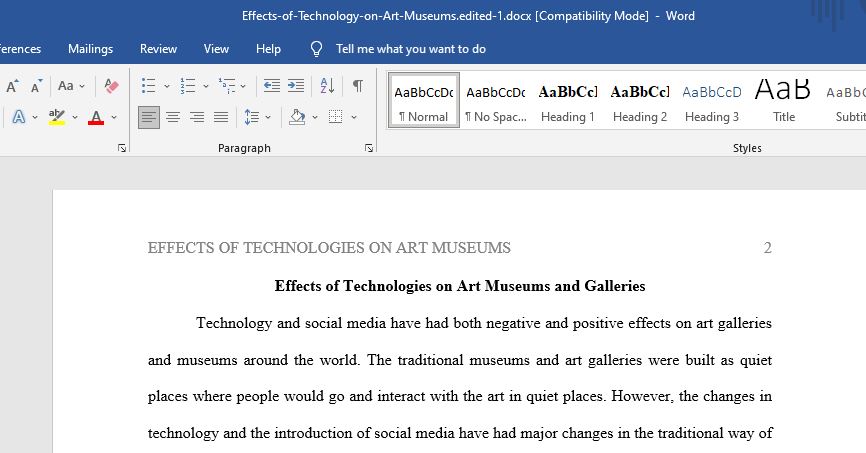Click the Change Case Aa icon
The width and height of the screenshot is (866, 453).
(66, 86)
